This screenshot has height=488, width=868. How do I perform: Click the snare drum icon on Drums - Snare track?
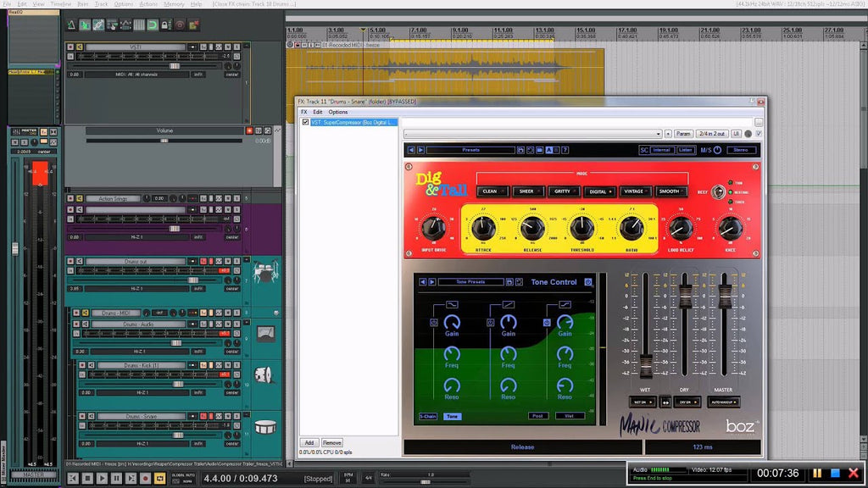click(x=265, y=427)
